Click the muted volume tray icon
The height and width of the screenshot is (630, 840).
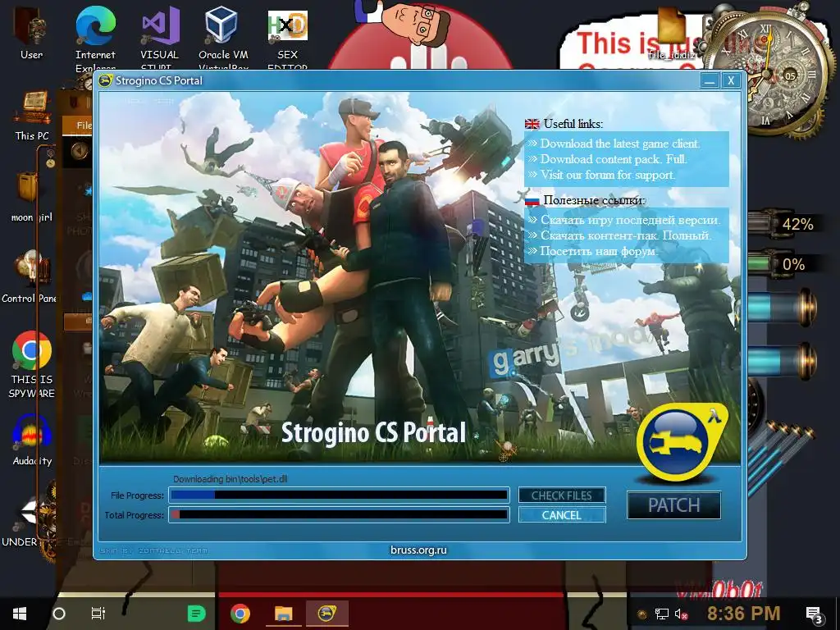[x=681, y=614]
